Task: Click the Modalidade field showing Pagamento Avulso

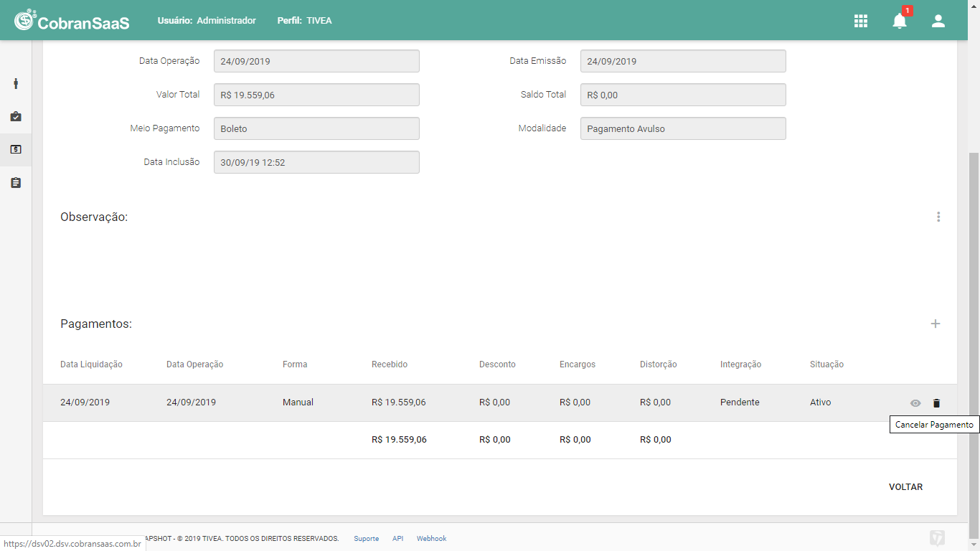Action: pos(683,128)
